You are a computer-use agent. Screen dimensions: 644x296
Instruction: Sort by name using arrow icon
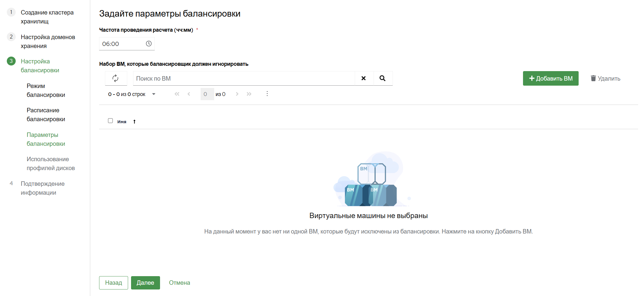134,121
